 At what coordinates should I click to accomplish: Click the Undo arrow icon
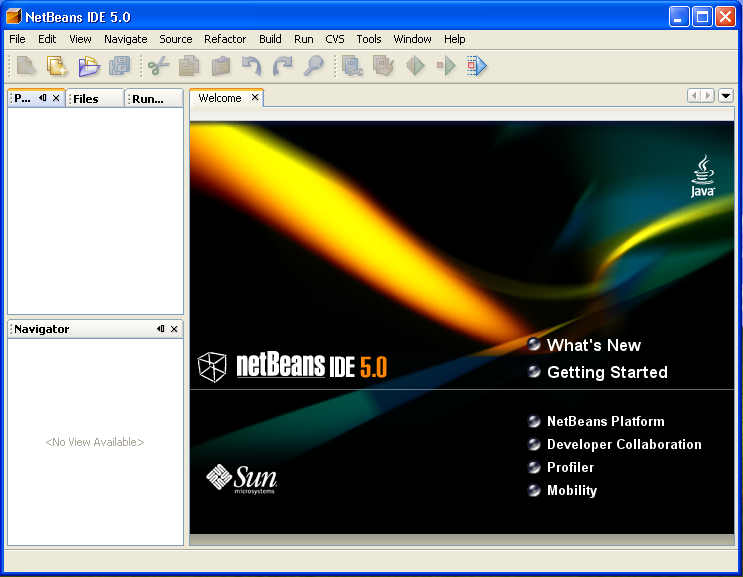pyautogui.click(x=251, y=66)
